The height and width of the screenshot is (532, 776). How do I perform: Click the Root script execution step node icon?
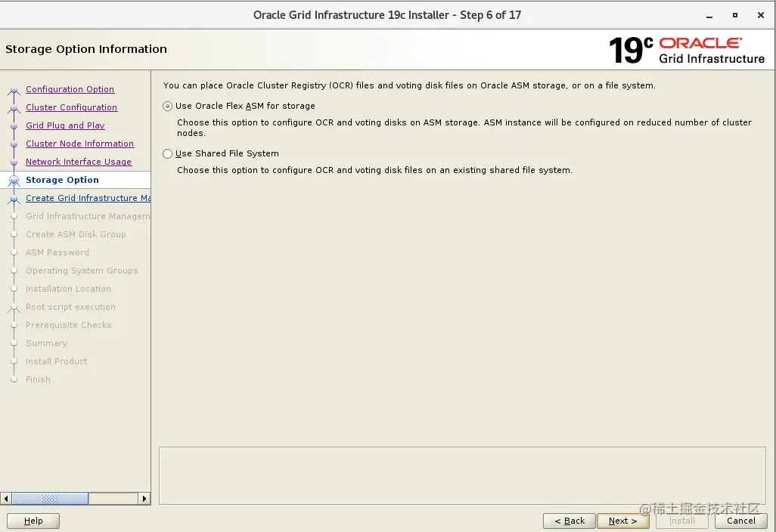point(14,308)
